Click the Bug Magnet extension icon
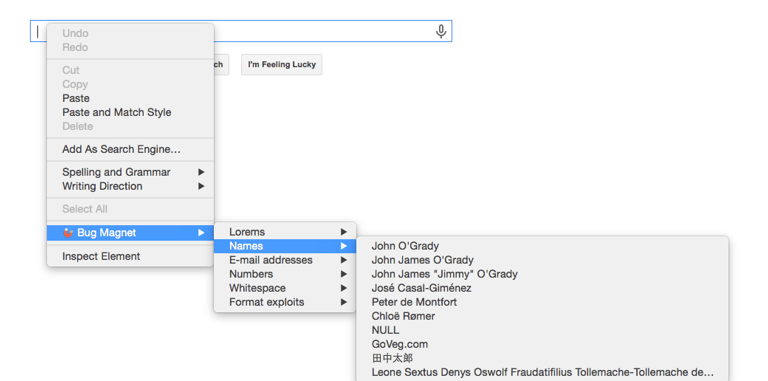This screenshot has width=768, height=381. pyautogui.click(x=69, y=233)
